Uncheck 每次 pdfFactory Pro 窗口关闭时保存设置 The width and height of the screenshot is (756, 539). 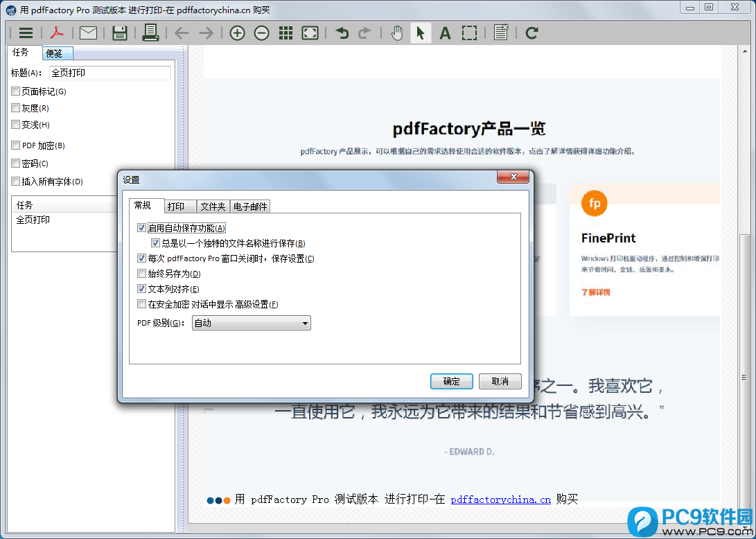pos(142,258)
